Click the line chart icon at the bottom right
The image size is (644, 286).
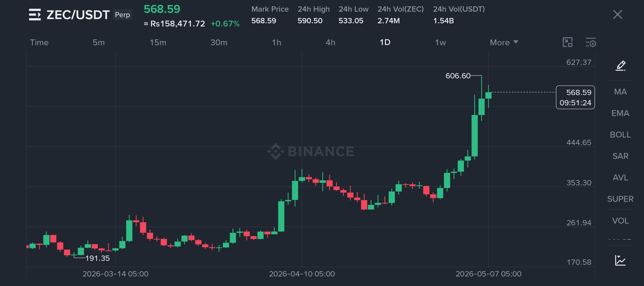tap(620, 260)
